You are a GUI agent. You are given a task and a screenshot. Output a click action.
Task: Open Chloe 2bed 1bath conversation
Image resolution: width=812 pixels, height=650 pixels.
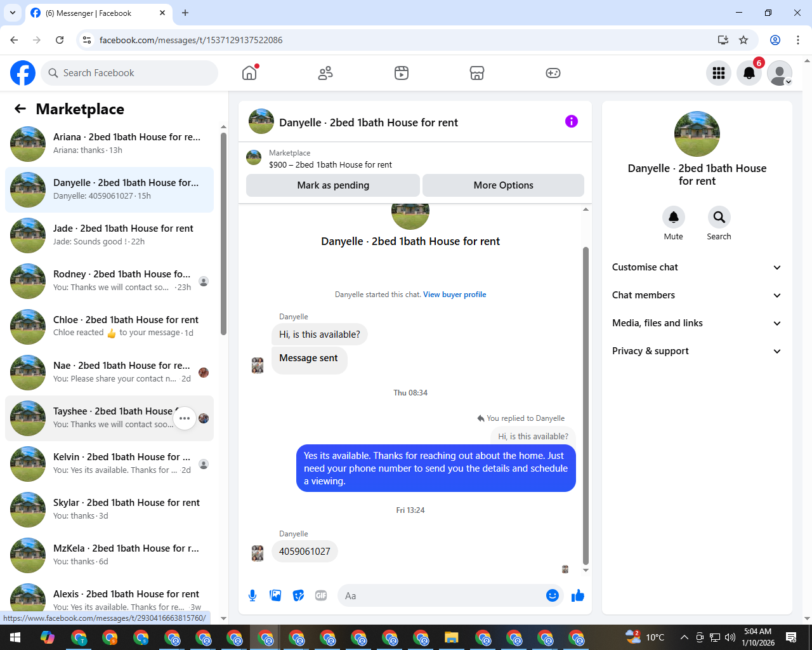109,327
